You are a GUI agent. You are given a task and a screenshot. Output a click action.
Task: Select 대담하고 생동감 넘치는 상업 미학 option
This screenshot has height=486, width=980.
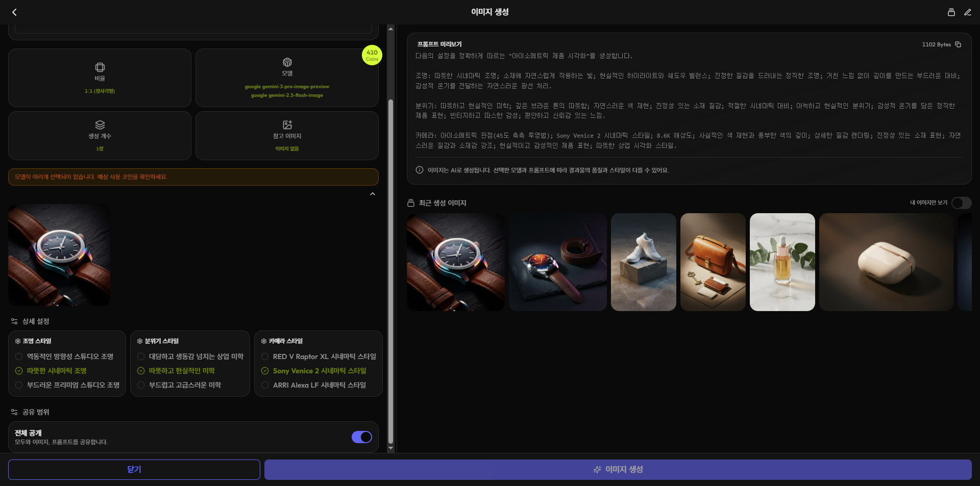pos(195,356)
